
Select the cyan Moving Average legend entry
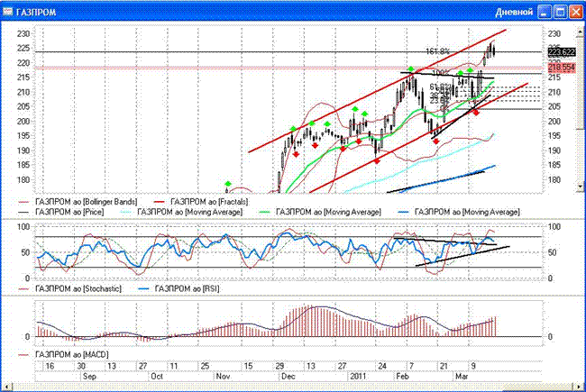tap(182, 212)
